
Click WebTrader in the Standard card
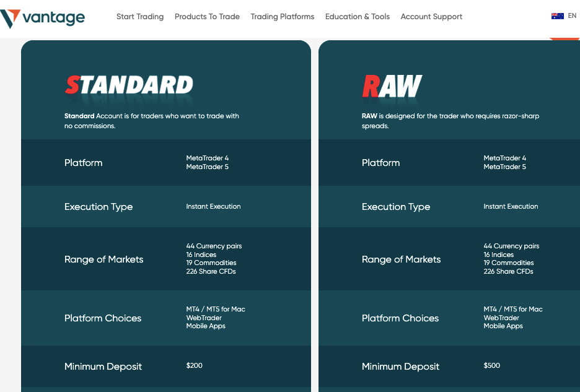(204, 318)
